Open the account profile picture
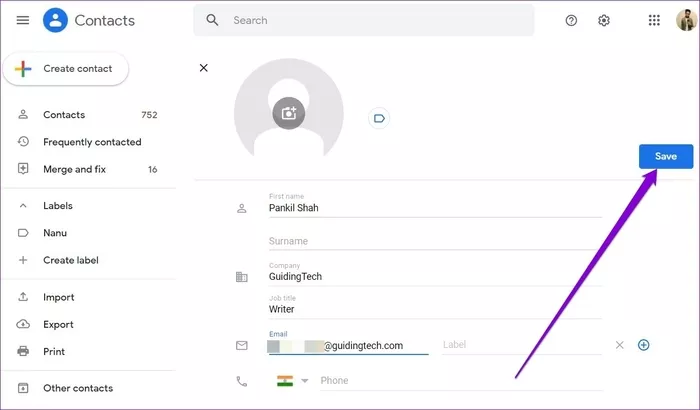This screenshot has height=410, width=700. (x=686, y=20)
